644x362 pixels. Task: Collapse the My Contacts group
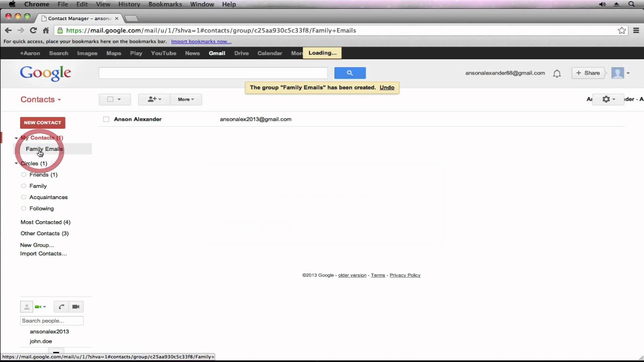click(x=16, y=138)
